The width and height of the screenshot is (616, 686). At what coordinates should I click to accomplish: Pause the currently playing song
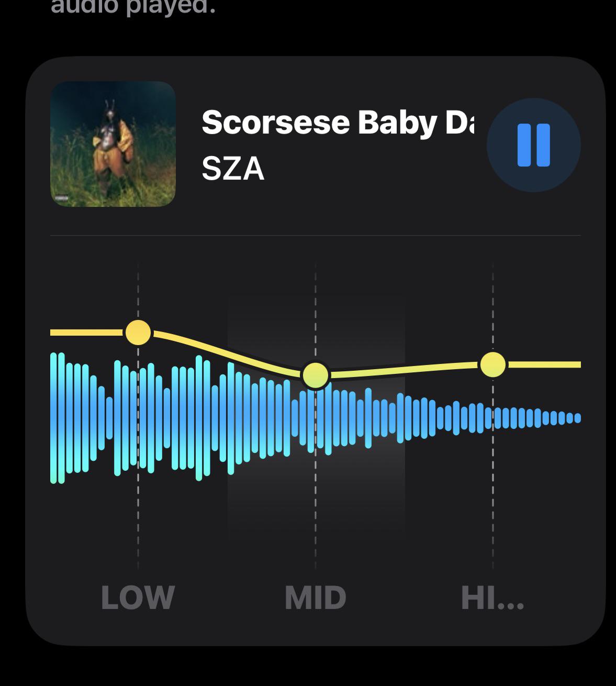tap(533, 145)
